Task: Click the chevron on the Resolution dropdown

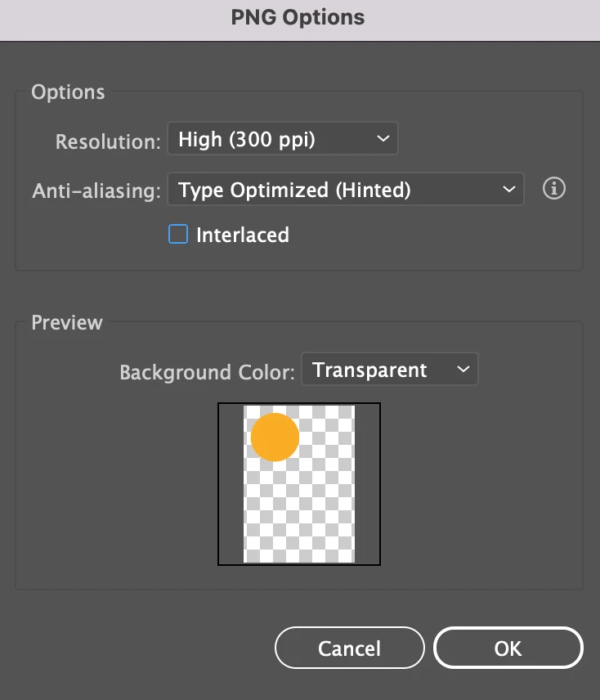Action: pyautogui.click(x=383, y=139)
